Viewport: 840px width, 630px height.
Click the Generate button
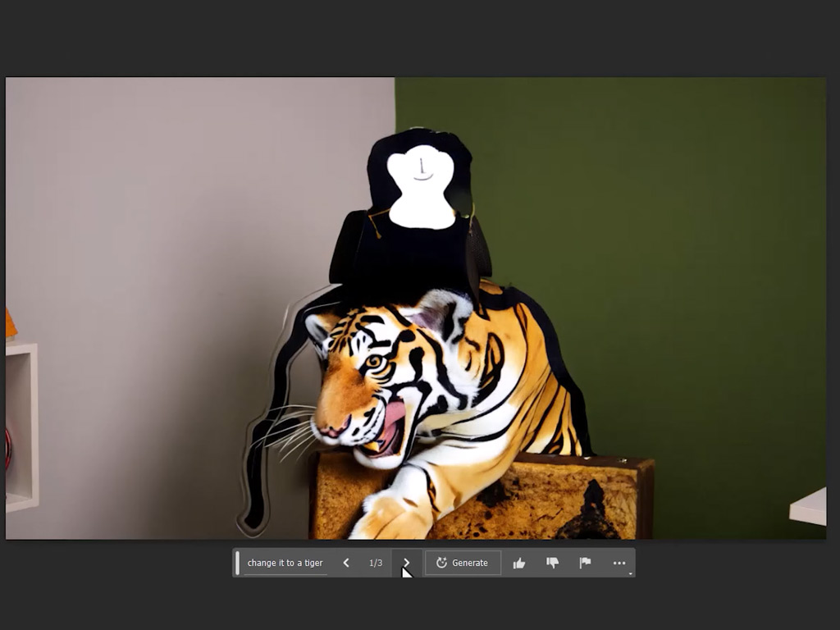pyautogui.click(x=463, y=563)
